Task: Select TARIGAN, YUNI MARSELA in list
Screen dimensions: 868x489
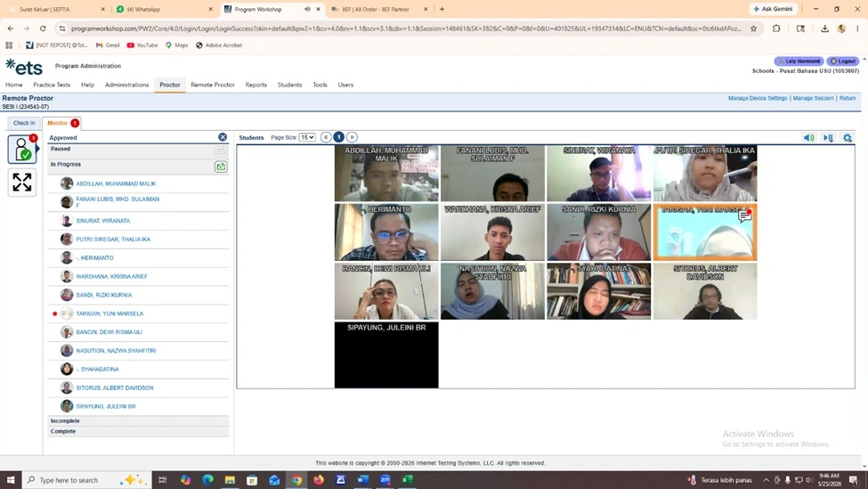Action: pyautogui.click(x=110, y=314)
